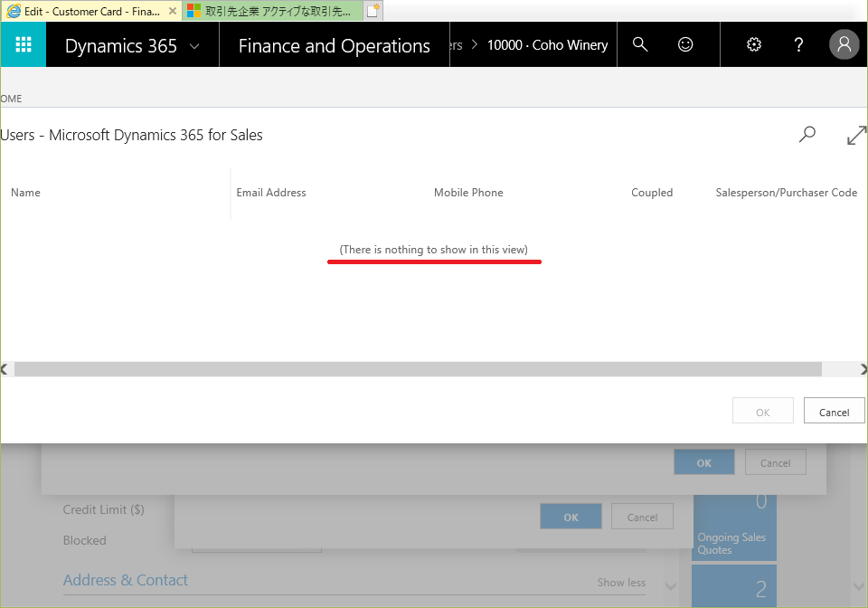This screenshot has width=868, height=608.
Task: Open help question mark icon
Action: click(x=798, y=44)
